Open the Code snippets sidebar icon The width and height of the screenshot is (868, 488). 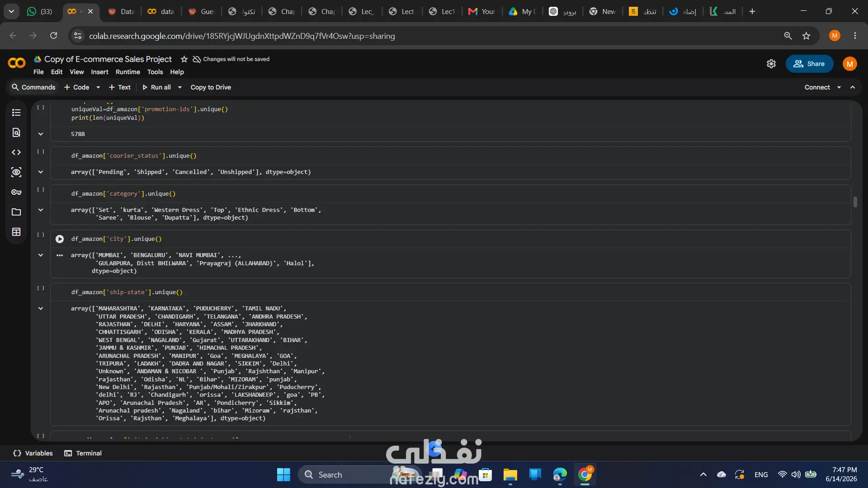click(16, 152)
